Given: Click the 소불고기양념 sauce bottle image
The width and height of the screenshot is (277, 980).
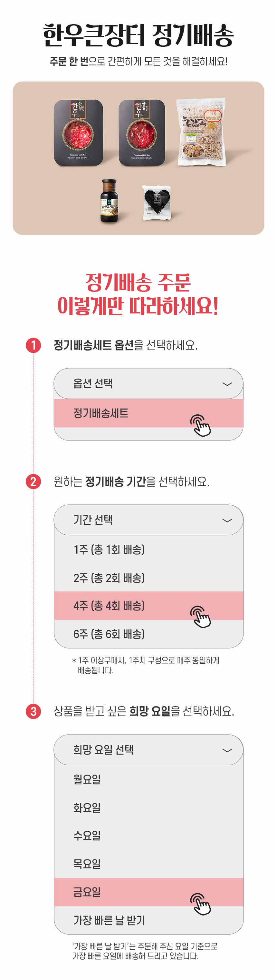Looking at the screenshot, I should click(110, 201).
